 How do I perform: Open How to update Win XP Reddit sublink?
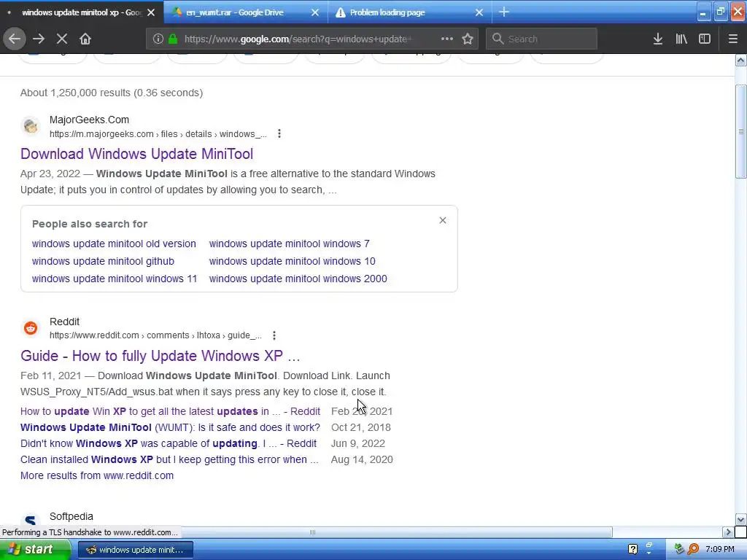click(170, 411)
